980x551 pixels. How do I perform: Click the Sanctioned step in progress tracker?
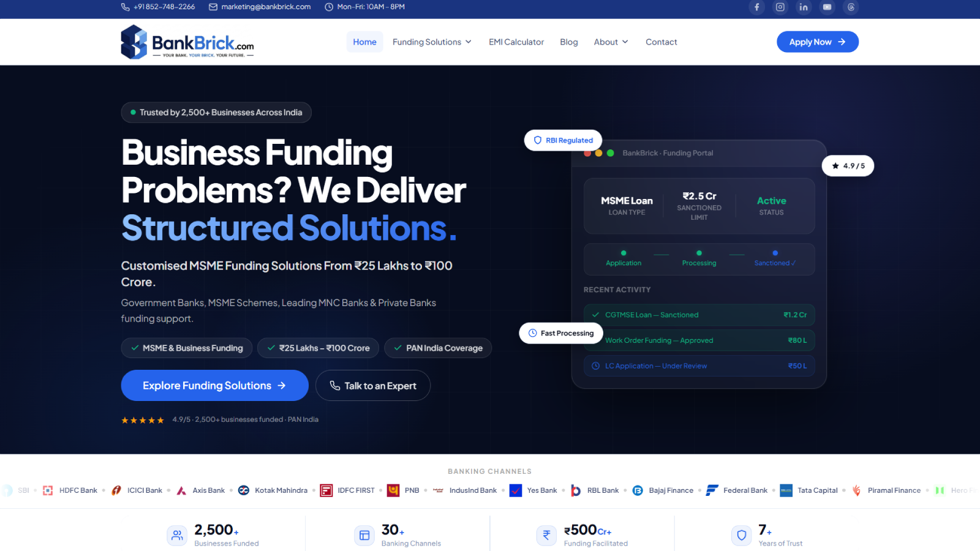pos(775,258)
